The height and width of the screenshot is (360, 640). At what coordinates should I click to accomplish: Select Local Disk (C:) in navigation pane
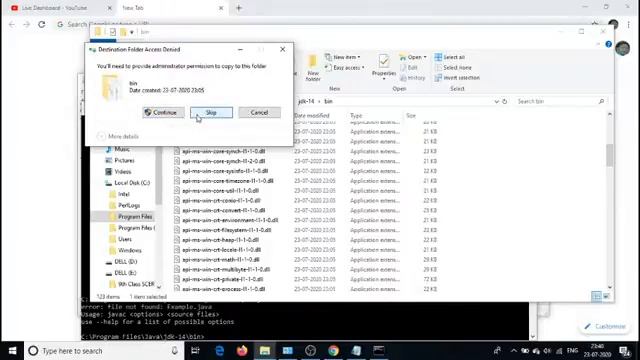pos(127,183)
